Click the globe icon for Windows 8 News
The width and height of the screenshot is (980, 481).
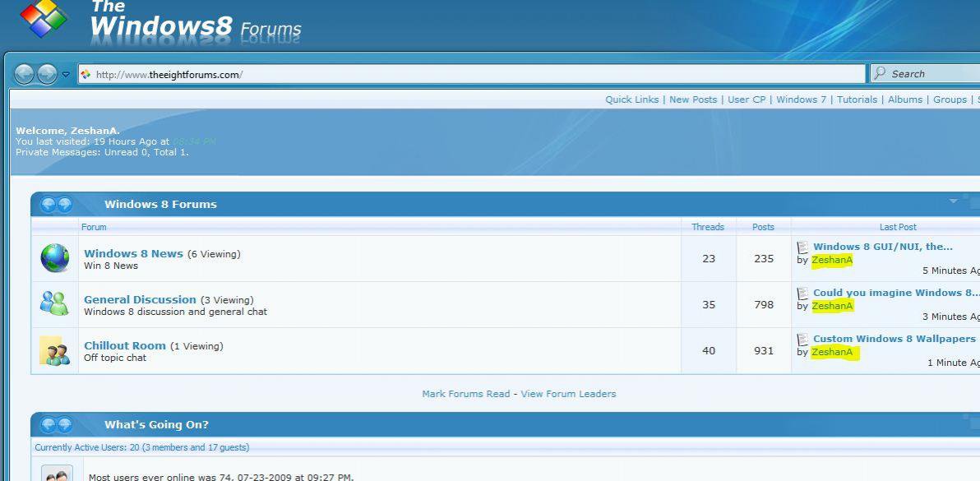coord(55,258)
